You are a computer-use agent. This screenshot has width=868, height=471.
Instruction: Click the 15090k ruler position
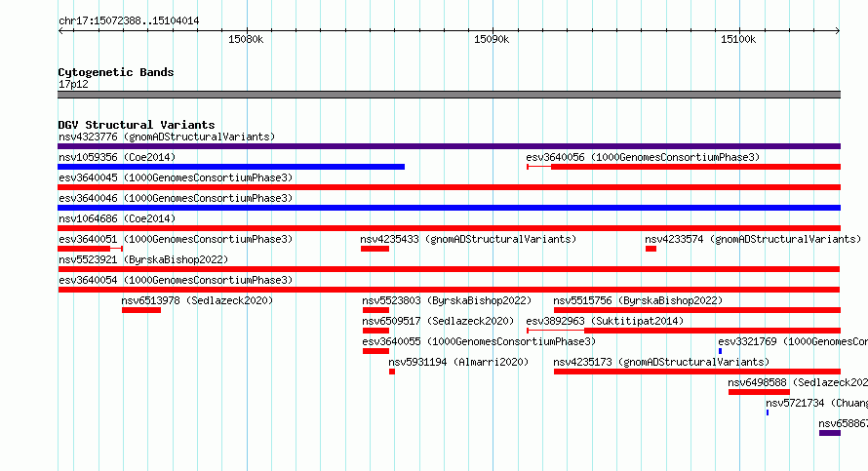[492, 39]
